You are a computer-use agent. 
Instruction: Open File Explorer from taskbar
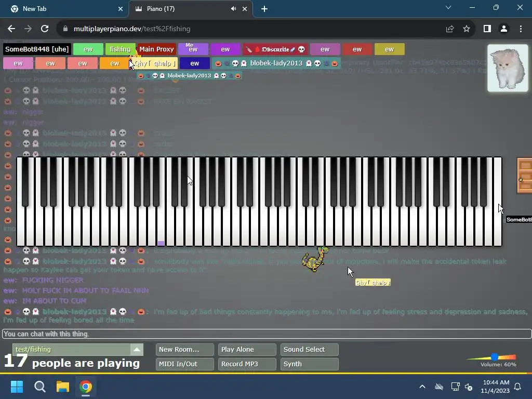coord(63,387)
